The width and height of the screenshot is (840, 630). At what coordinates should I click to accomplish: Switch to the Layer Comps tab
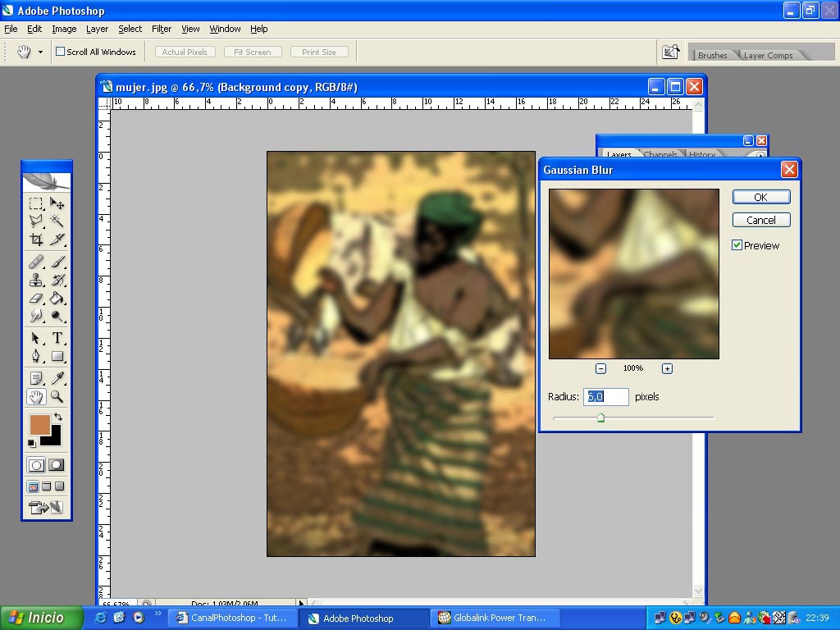click(x=768, y=55)
